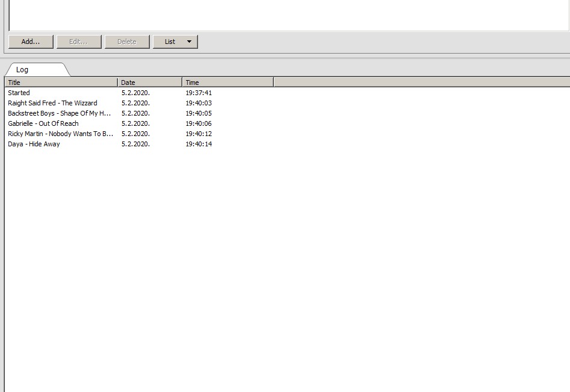The width and height of the screenshot is (570, 392).
Task: Click time value 19:40:12
Action: [199, 134]
